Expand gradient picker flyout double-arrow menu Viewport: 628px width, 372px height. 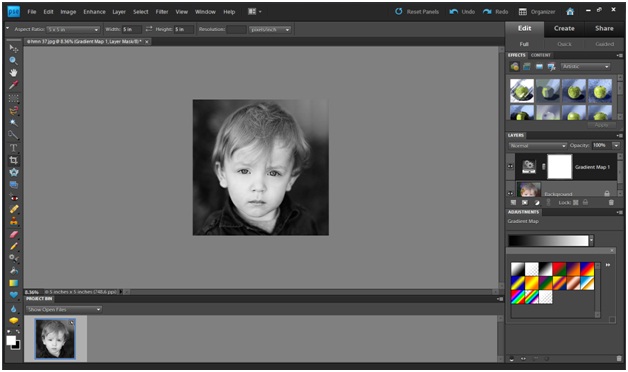click(x=608, y=265)
